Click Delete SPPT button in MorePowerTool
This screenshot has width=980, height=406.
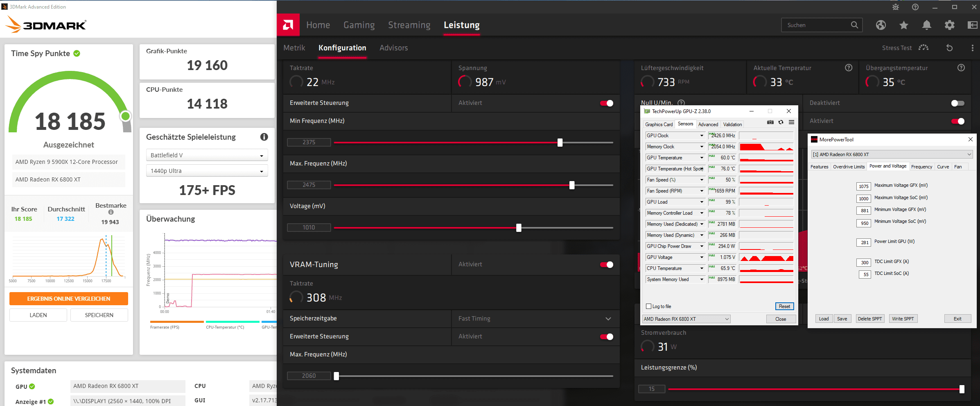pos(870,319)
